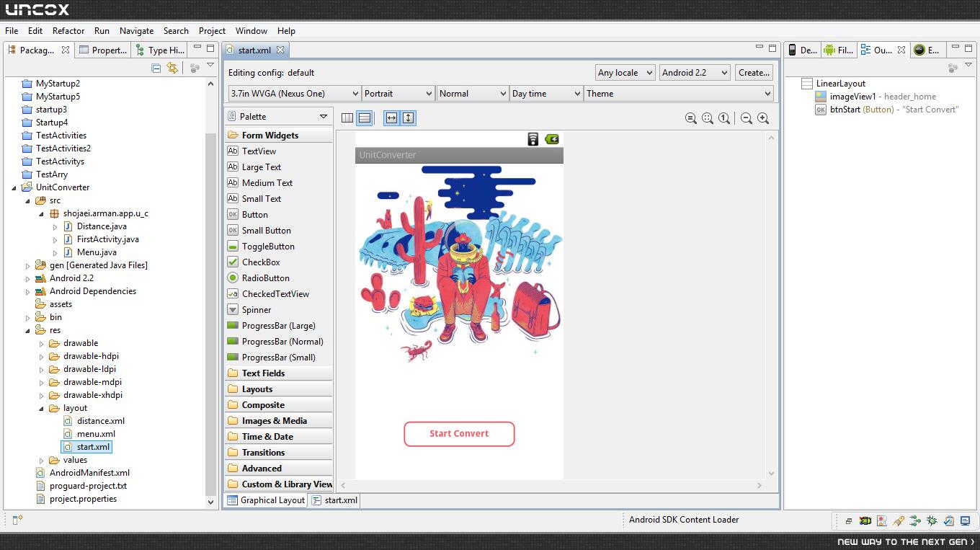980x550 pixels.
Task: Open the File menu
Action: coord(12,31)
